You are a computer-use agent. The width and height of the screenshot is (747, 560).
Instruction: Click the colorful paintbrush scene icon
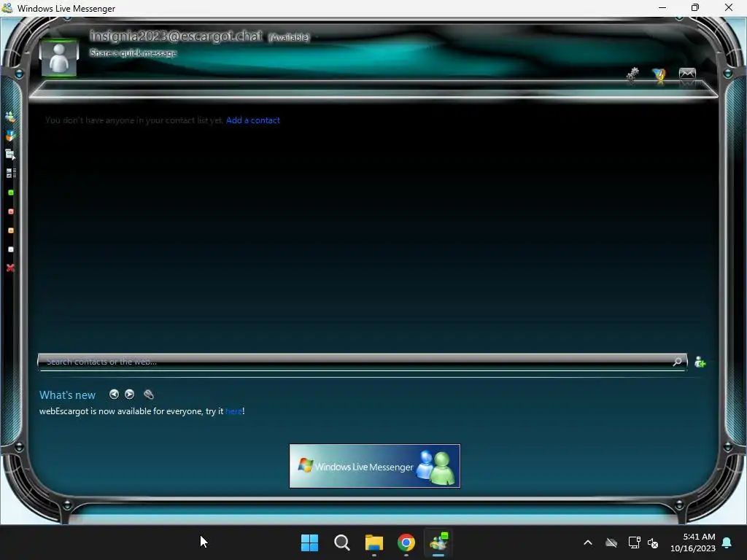coord(659,76)
